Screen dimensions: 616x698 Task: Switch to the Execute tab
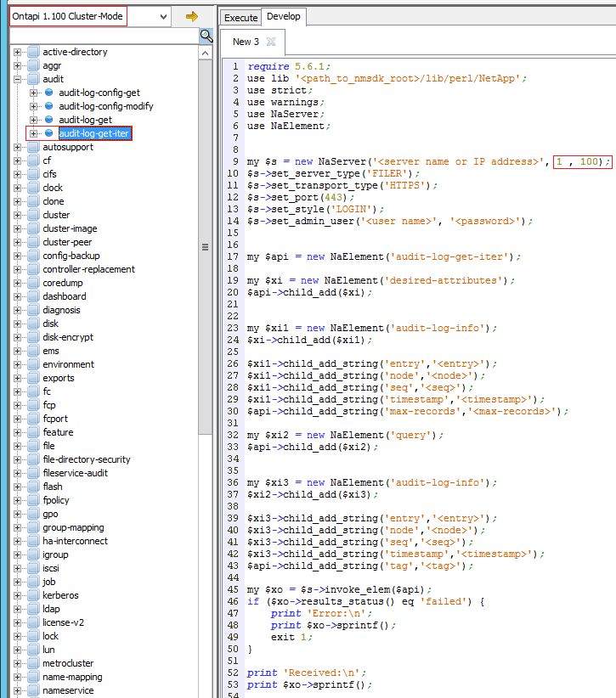pos(240,17)
